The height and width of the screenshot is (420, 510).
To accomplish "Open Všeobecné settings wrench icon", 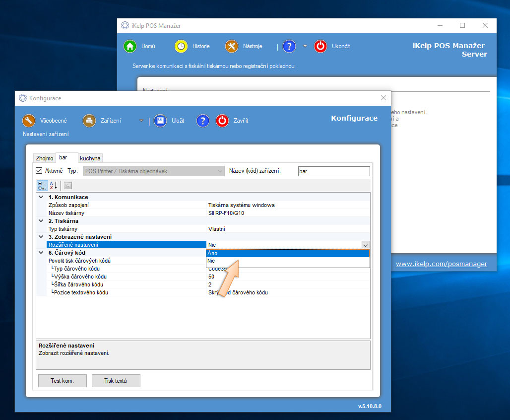I will point(29,121).
